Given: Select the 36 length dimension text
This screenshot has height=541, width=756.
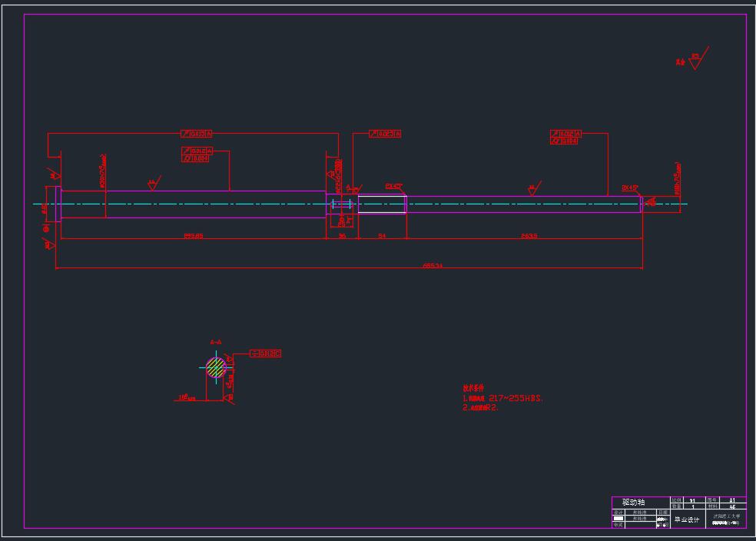Looking at the screenshot, I should pyautogui.click(x=342, y=236).
